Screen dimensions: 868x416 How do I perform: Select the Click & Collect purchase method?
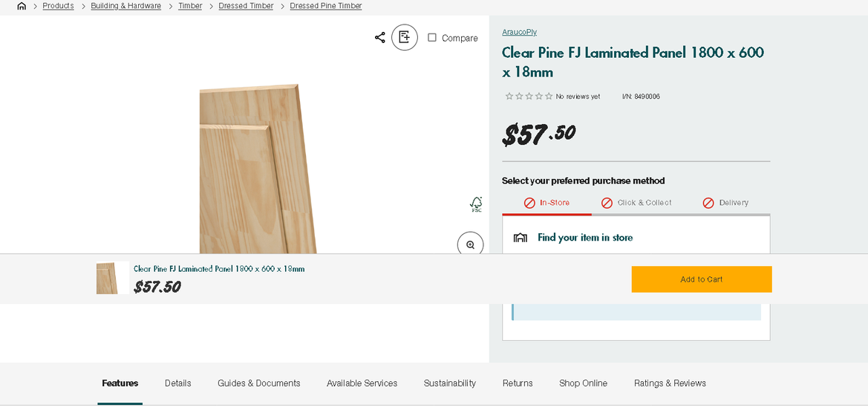point(636,203)
